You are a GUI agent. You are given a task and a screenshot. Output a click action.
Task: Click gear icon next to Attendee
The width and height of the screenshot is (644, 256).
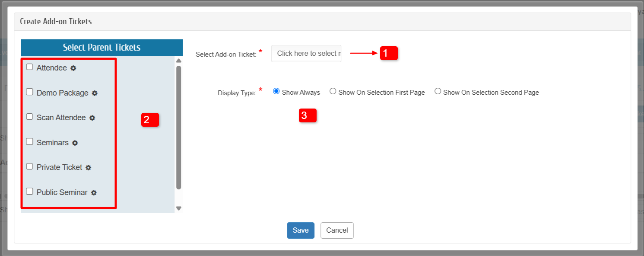pyautogui.click(x=73, y=68)
